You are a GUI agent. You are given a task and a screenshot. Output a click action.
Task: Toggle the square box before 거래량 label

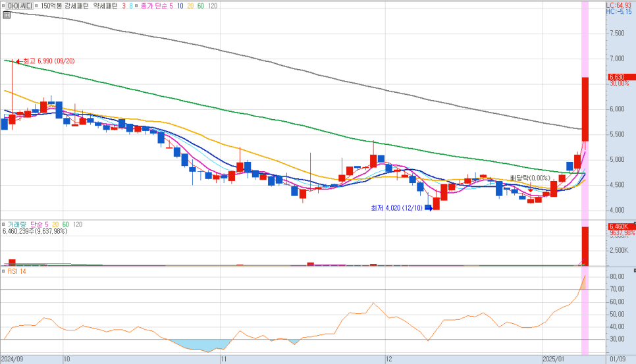(x=3, y=224)
